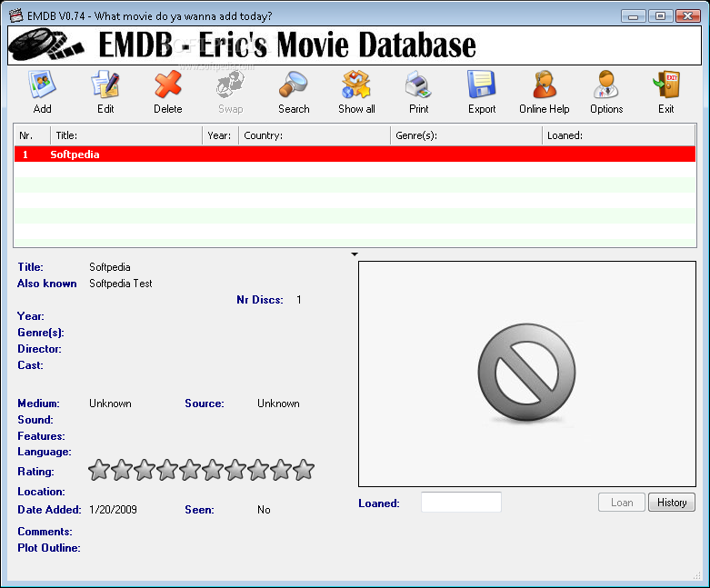
Task: Sort by the Nr. column header
Action: tap(32, 135)
